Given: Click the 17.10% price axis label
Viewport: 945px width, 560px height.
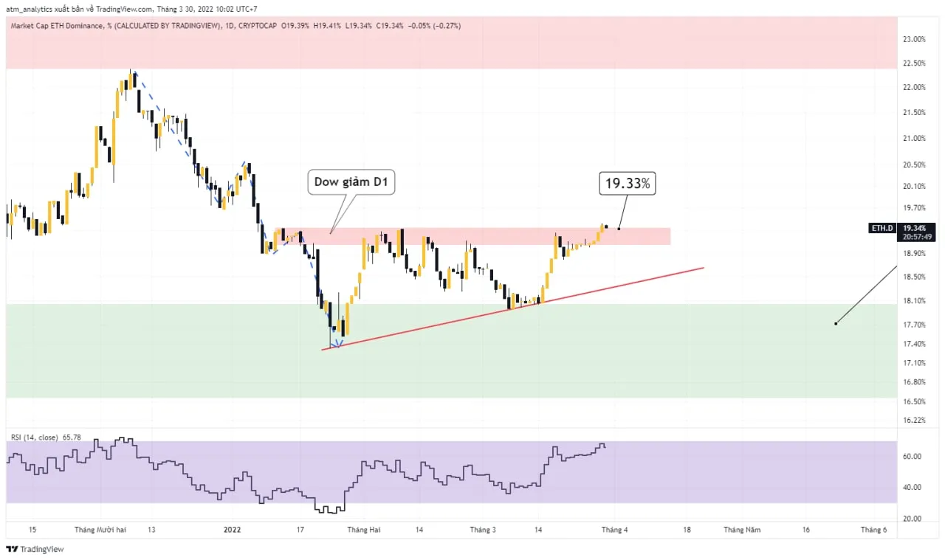Looking at the screenshot, I should (x=914, y=363).
